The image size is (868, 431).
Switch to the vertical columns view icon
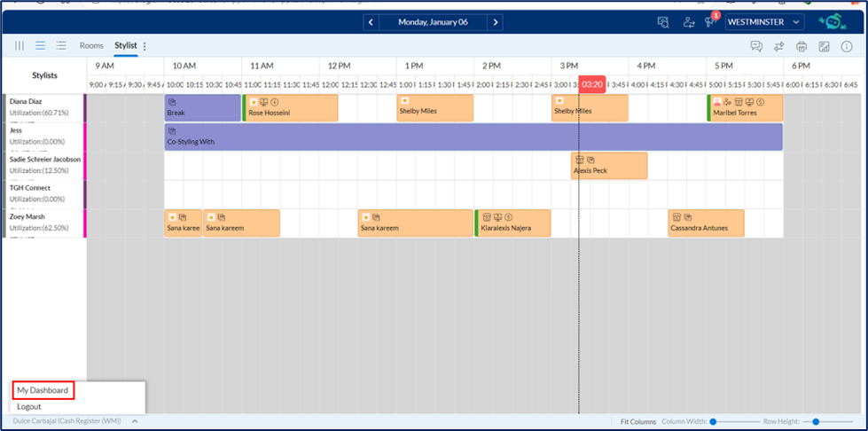pos(20,45)
